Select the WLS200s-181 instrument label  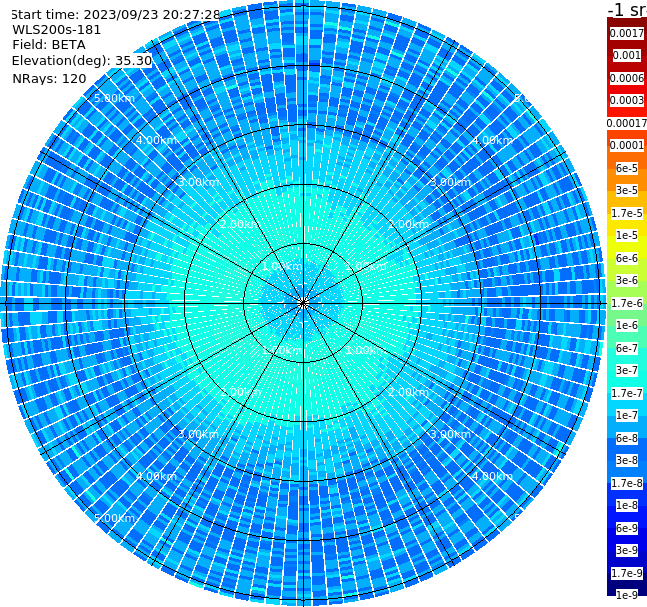coord(57,30)
